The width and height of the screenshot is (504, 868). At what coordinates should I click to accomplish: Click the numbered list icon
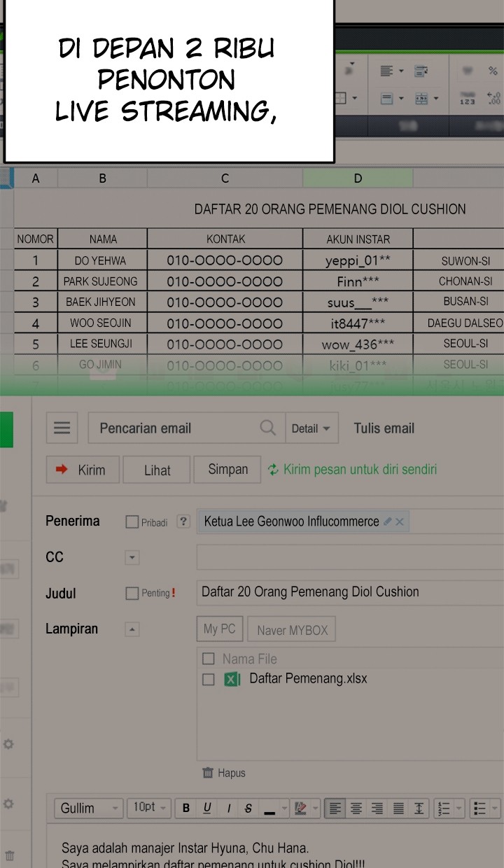point(444,808)
